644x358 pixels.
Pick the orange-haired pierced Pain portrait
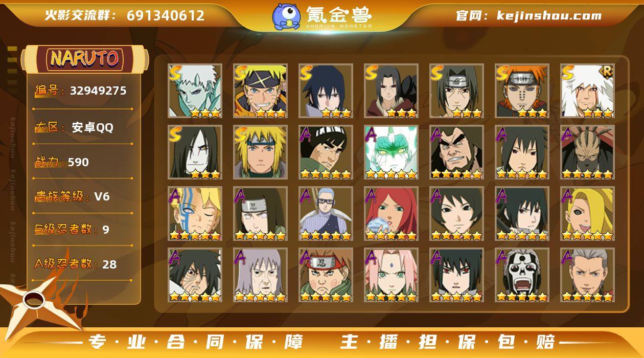click(522, 91)
